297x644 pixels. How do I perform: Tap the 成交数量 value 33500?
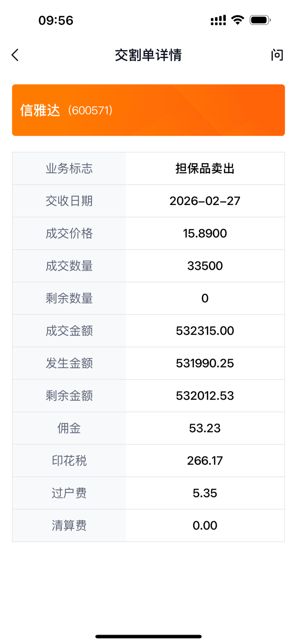pos(205,266)
